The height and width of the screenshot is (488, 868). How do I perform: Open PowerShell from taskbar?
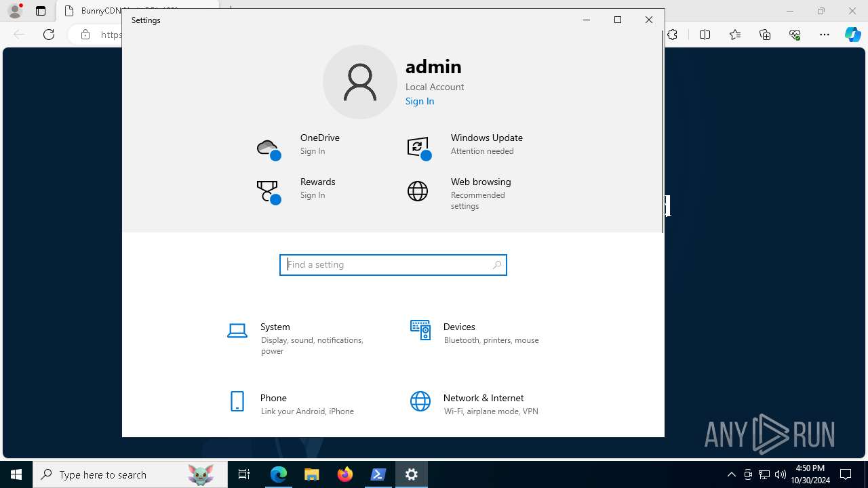pos(378,474)
